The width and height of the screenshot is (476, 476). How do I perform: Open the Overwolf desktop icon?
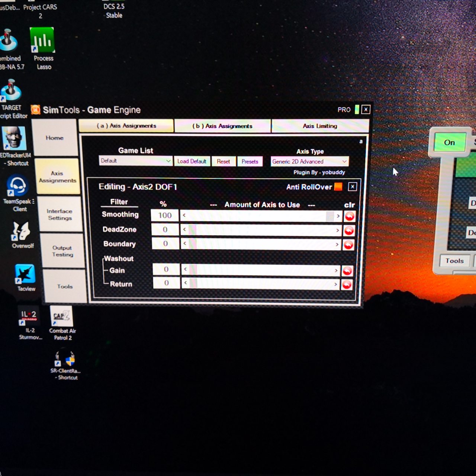tap(22, 235)
